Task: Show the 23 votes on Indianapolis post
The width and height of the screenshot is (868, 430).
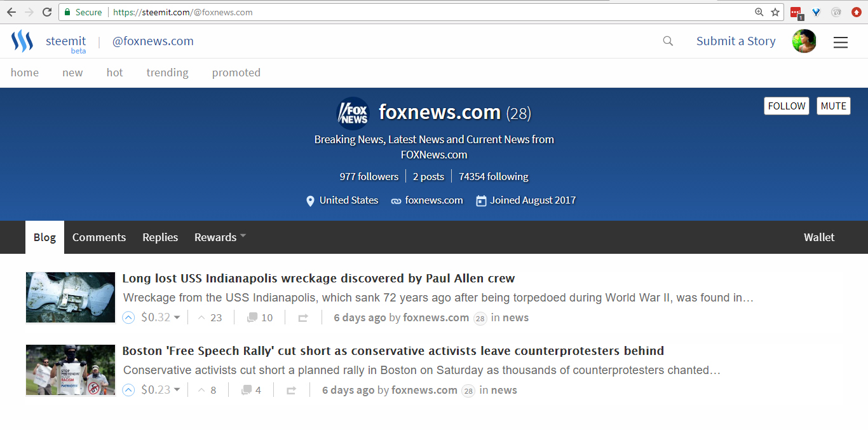Action: pos(210,317)
